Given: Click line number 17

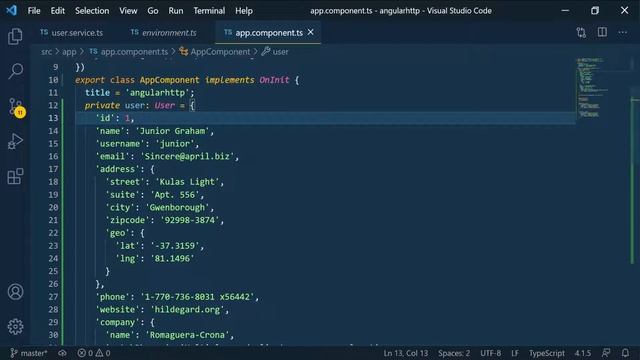Looking at the screenshot, I should [x=53, y=169].
